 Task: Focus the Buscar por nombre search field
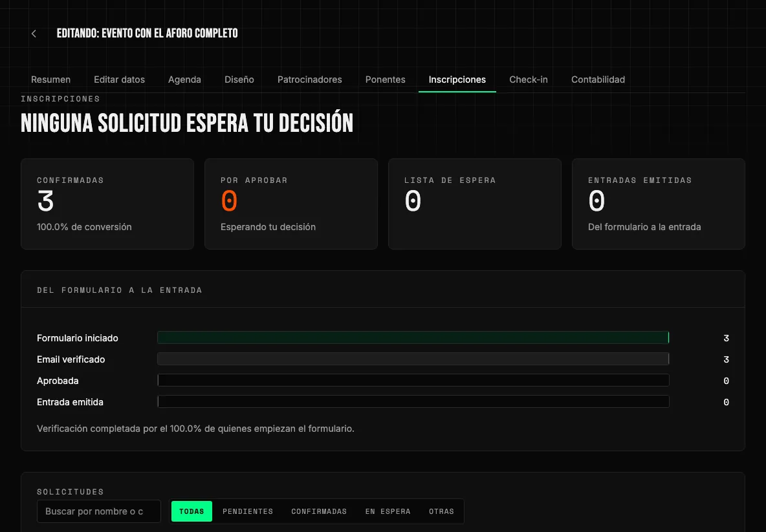99,511
